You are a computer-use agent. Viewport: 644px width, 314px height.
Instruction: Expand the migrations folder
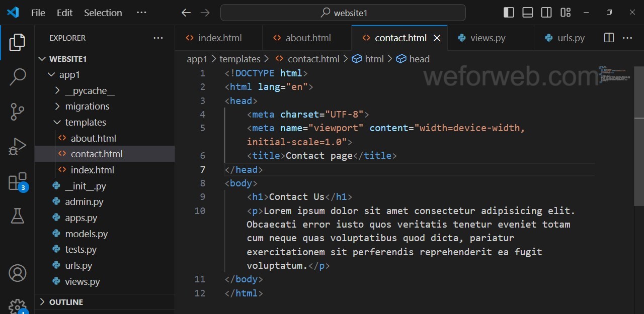tap(87, 106)
